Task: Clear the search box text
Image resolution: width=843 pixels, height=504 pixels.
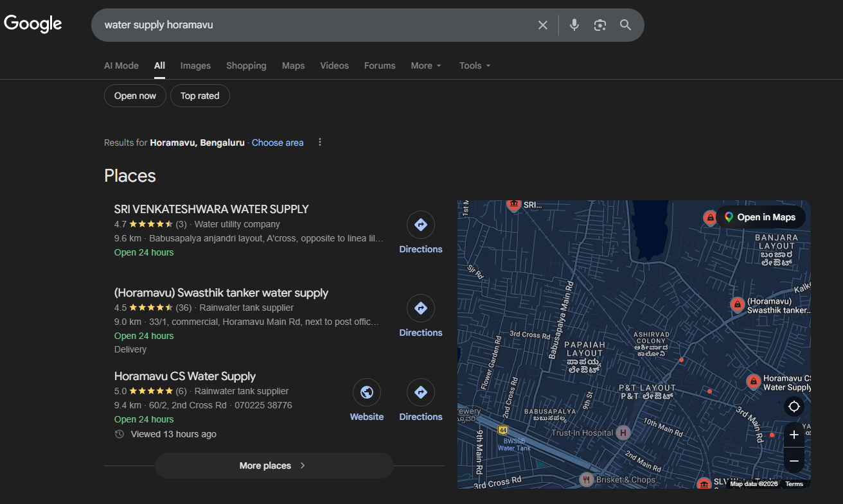Action: pyautogui.click(x=543, y=25)
